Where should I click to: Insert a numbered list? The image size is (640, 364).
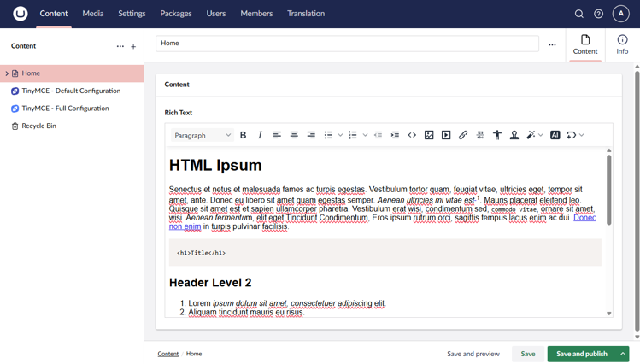coord(353,135)
